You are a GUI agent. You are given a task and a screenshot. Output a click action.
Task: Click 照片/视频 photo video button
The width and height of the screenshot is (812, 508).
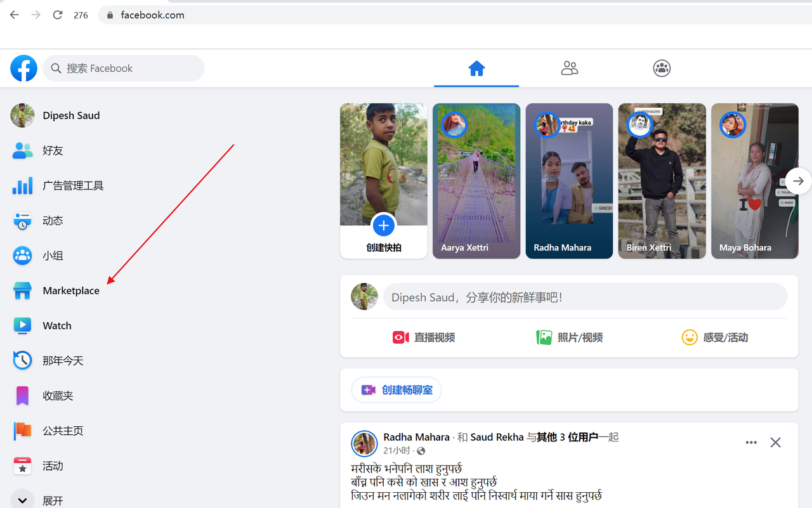pos(569,337)
